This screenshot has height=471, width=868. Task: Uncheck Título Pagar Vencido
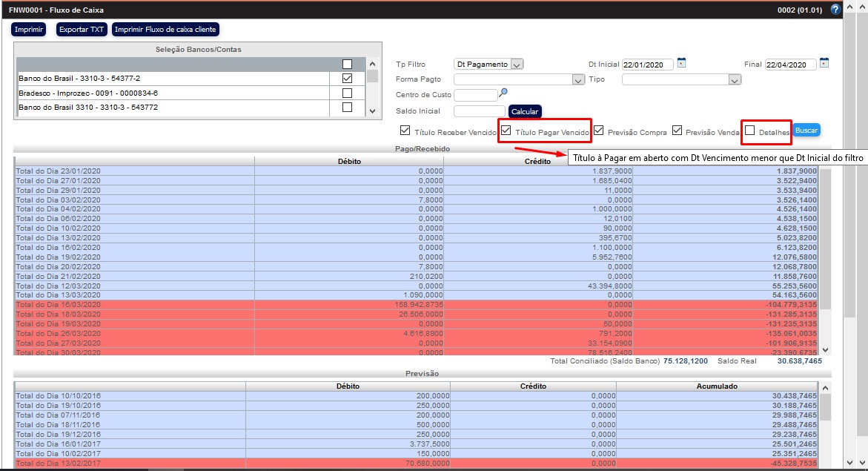506,131
